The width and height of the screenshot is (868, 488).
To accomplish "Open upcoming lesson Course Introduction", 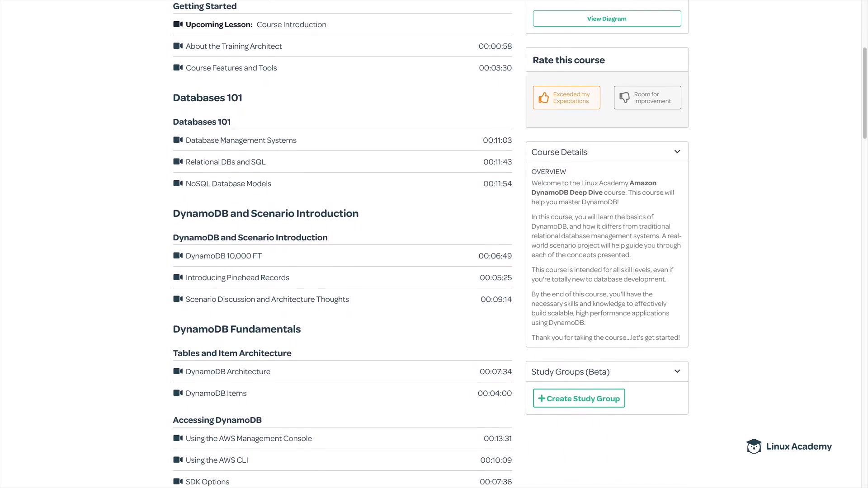I will click(x=291, y=24).
